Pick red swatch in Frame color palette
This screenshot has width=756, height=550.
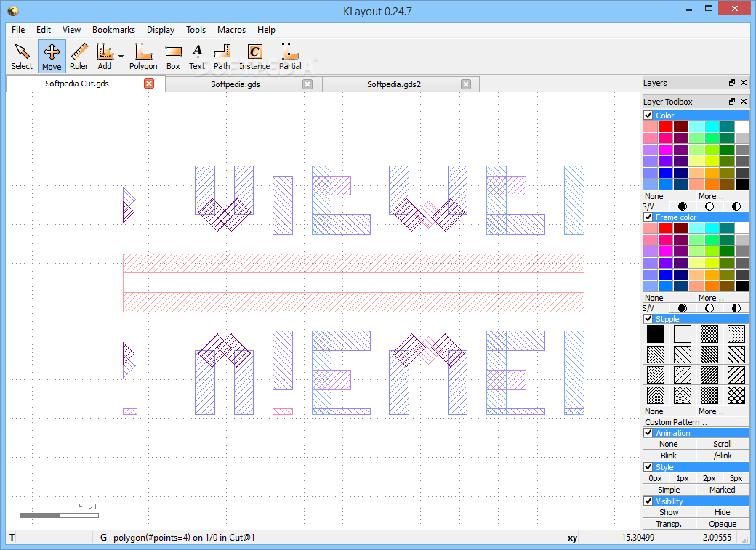coord(665,228)
